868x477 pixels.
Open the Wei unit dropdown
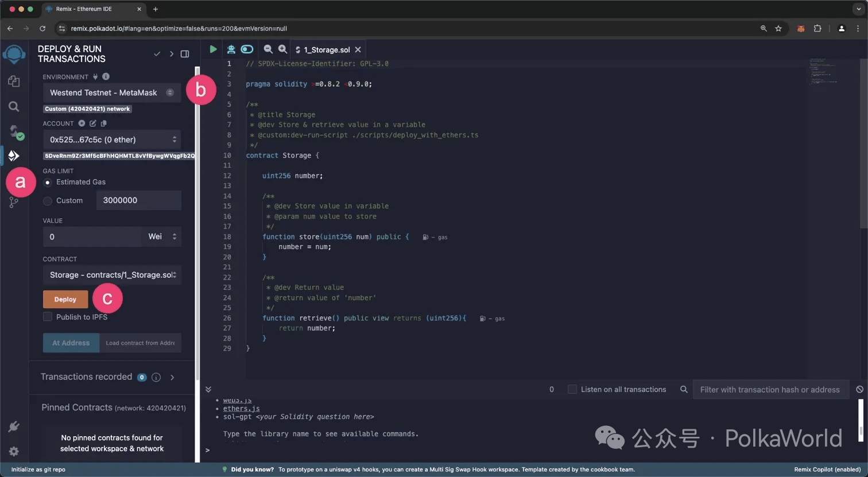click(x=162, y=236)
